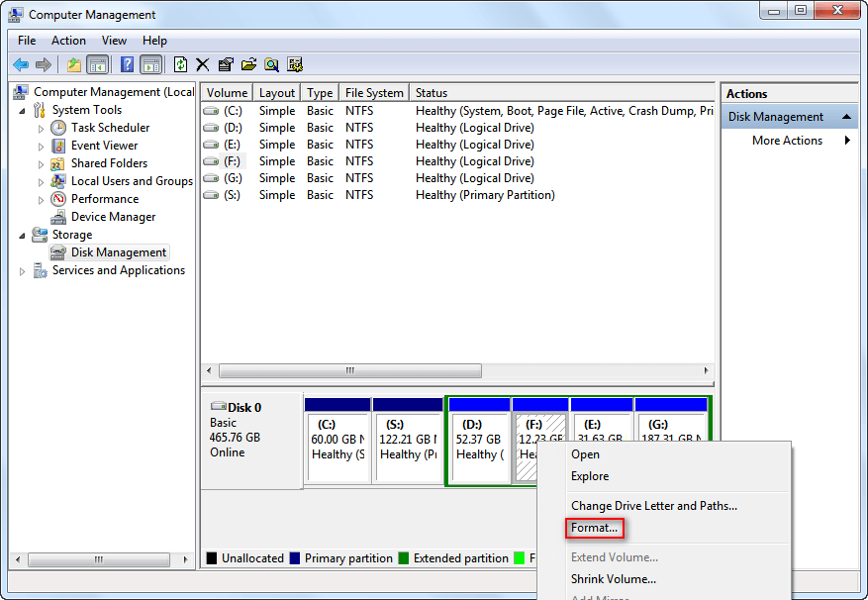Click the Computer Management title bar icon
This screenshot has width=868, height=600.
pyautogui.click(x=16, y=15)
